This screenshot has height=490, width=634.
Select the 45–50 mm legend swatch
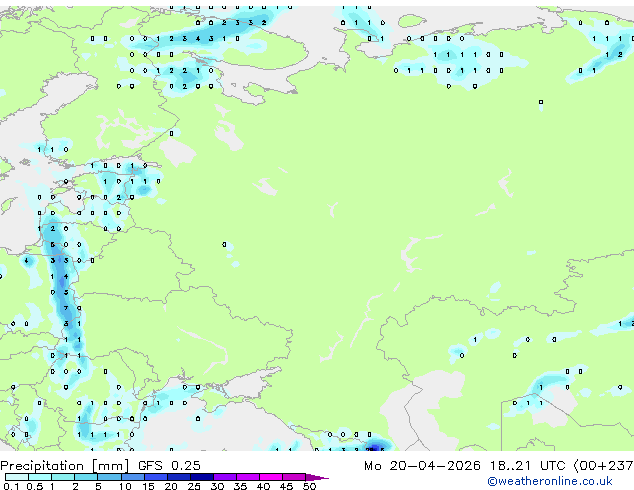coord(294,477)
